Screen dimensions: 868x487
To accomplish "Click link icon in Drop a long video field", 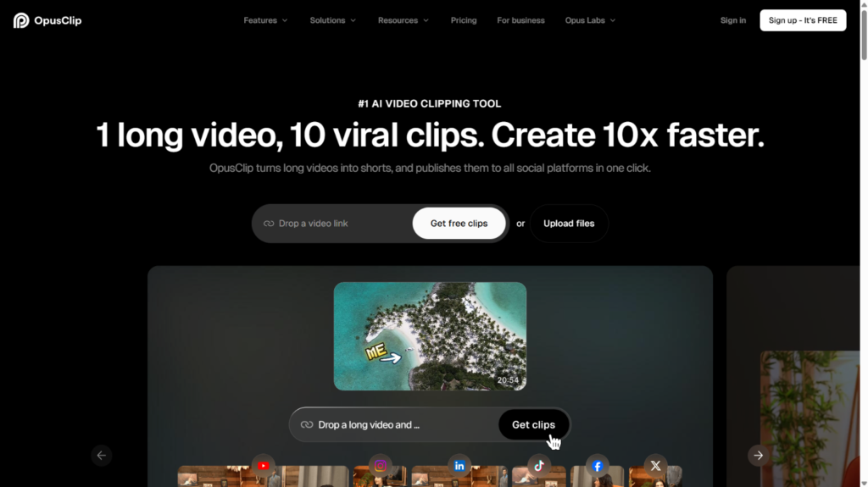I will [x=307, y=424].
